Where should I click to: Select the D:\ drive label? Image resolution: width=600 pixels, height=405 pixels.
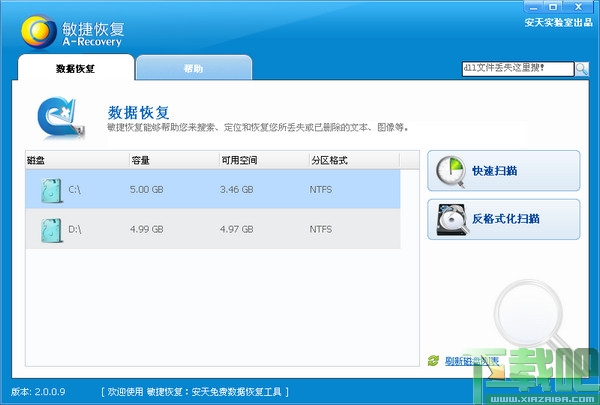(x=75, y=229)
